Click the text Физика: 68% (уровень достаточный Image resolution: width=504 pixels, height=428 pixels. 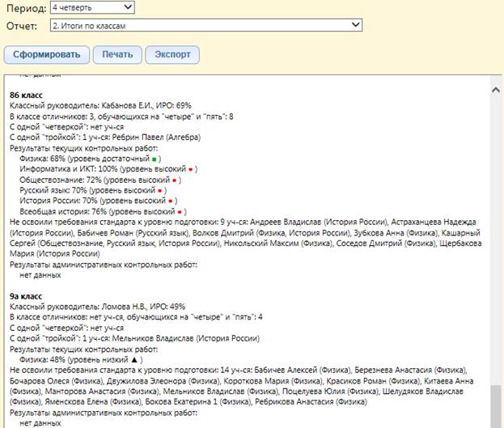(84, 159)
